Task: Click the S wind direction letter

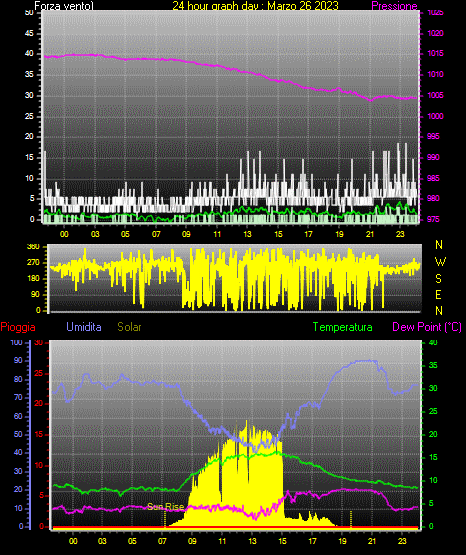Action: pyautogui.click(x=438, y=279)
